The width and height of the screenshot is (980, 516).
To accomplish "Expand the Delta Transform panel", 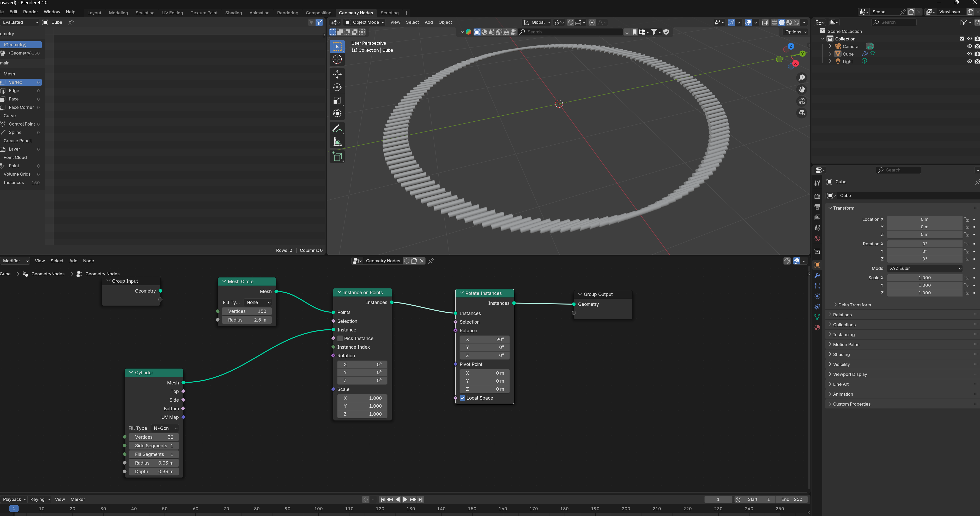I will (855, 305).
